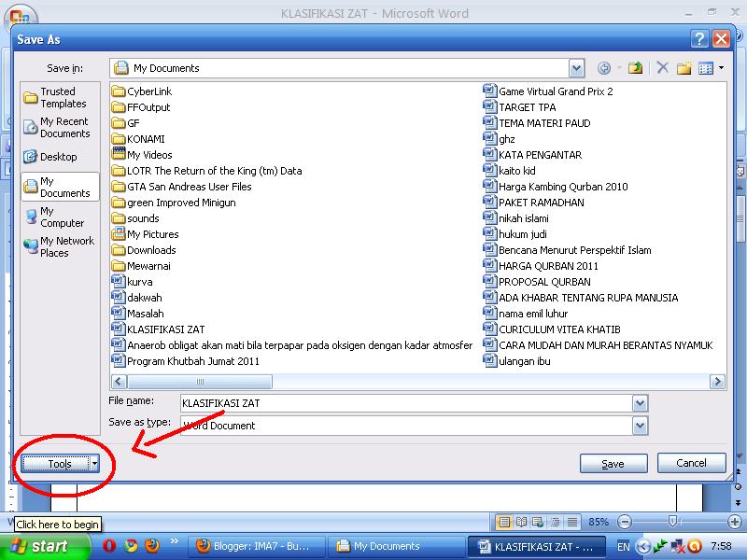Screen dimensions: 747x560
Task: Open the Views icon in dialog toolbar
Action: coord(706,68)
